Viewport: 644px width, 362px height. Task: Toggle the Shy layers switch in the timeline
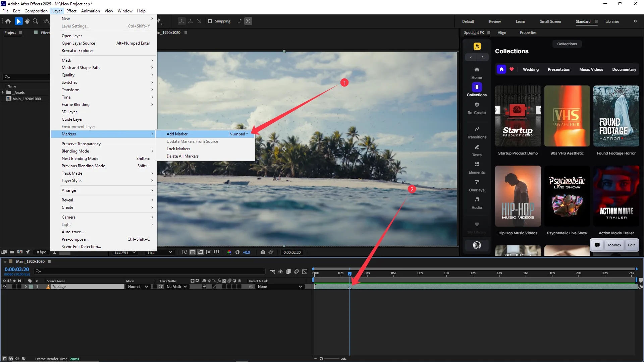point(280,271)
